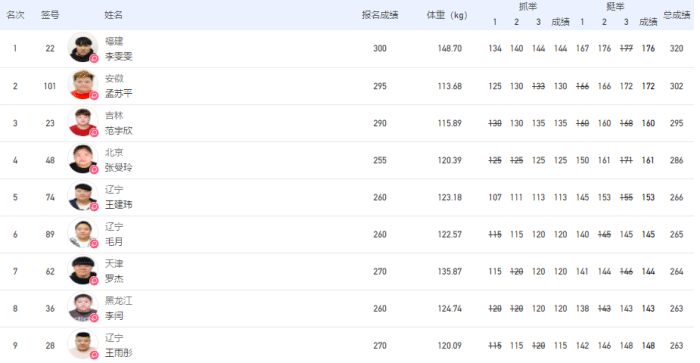Select the 体重 (kg) column header
This screenshot has height=363, width=700.
(447, 15)
